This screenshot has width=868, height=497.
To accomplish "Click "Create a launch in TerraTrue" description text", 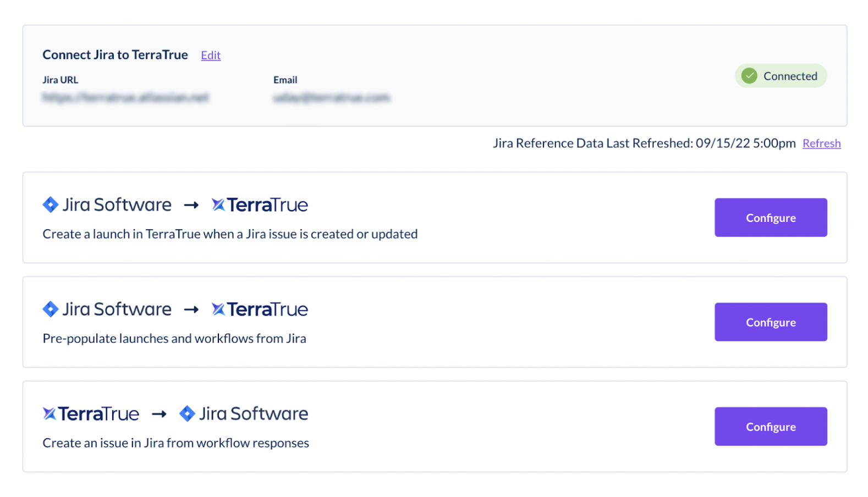I will point(230,234).
